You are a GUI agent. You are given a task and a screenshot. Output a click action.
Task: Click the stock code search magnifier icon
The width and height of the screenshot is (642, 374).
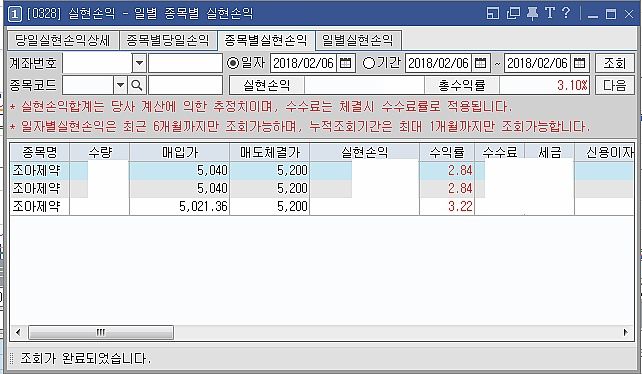[137, 85]
